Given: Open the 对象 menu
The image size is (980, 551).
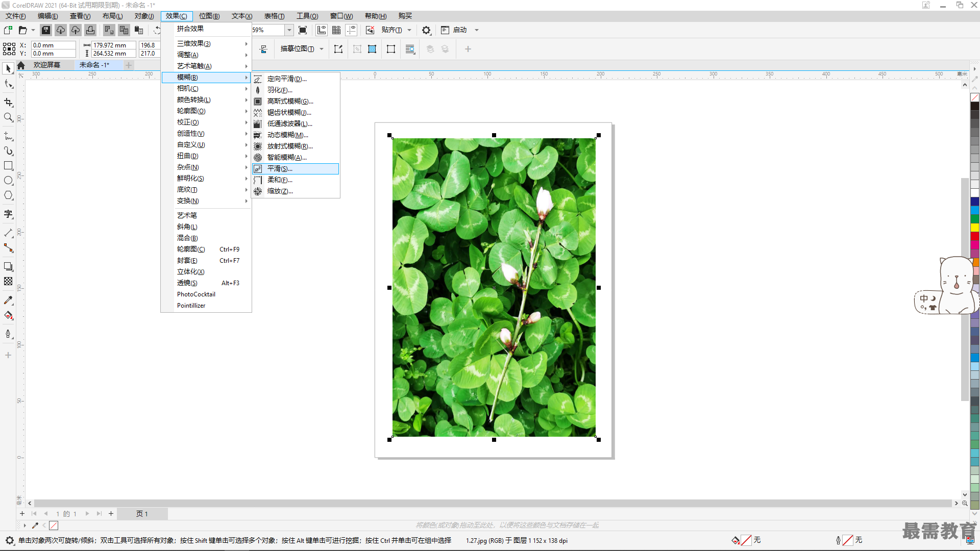Looking at the screenshot, I should pyautogui.click(x=144, y=16).
